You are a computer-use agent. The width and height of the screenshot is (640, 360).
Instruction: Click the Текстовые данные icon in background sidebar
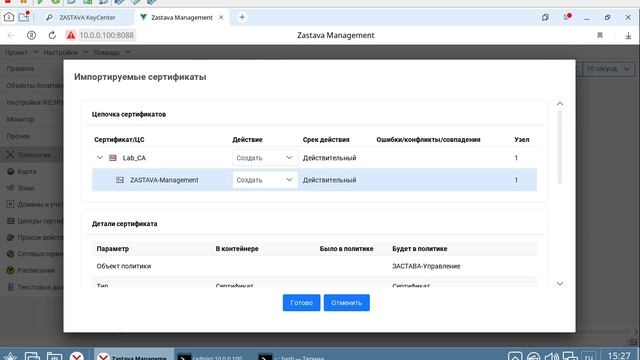(x=11, y=287)
